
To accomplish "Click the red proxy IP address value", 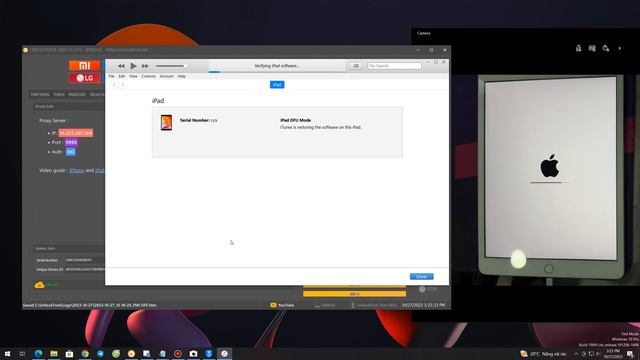I will click(x=76, y=133).
